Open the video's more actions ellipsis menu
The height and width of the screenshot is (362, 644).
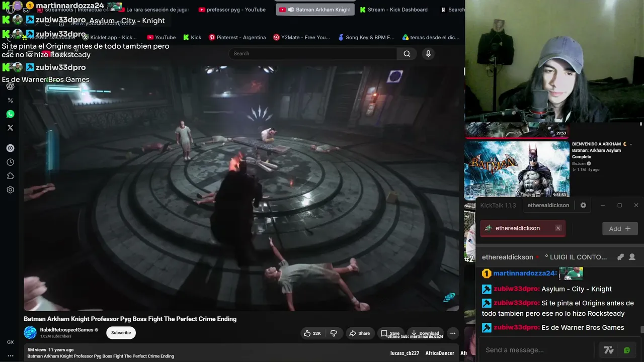[453, 333]
